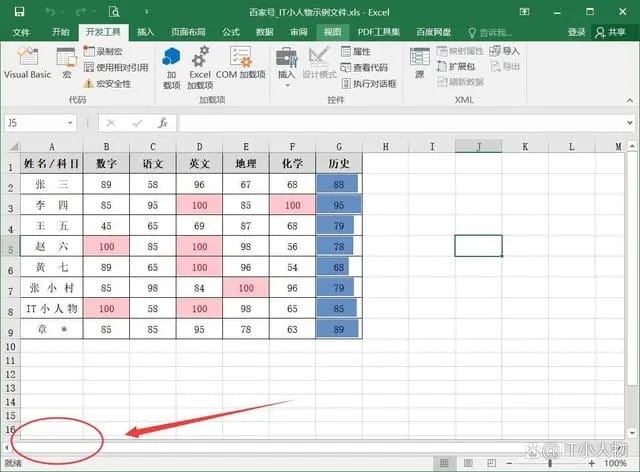Screen dimensions: 640x472
Task: Switch to the 公式 tab
Action: tap(231, 32)
